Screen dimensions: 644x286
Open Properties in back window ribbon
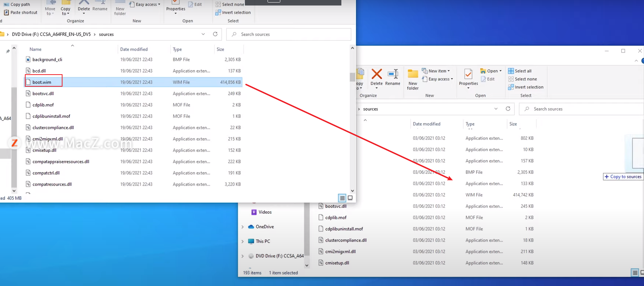(468, 78)
